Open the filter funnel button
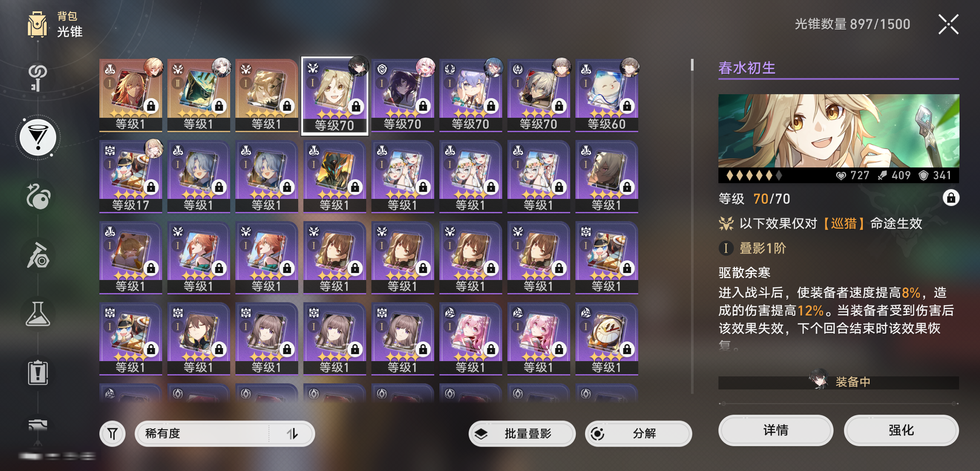The image size is (980, 471). [x=112, y=433]
